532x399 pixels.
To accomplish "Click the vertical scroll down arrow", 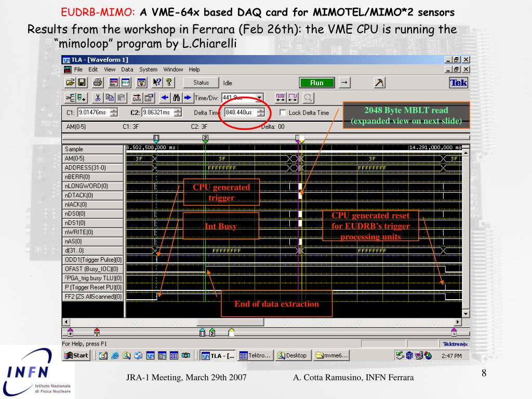I will [x=466, y=314].
